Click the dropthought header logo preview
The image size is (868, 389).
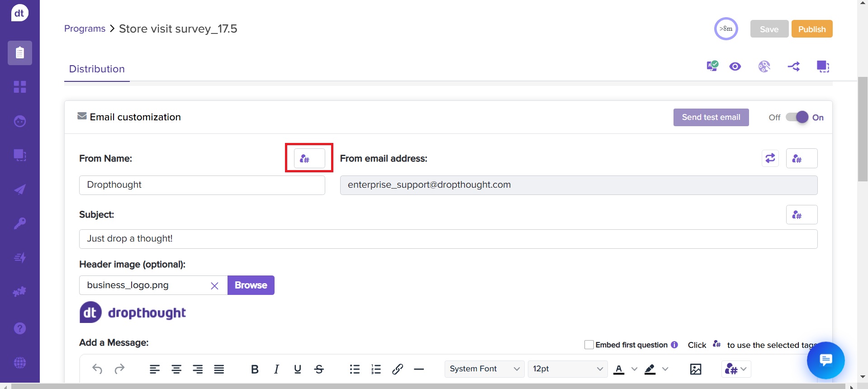133,313
